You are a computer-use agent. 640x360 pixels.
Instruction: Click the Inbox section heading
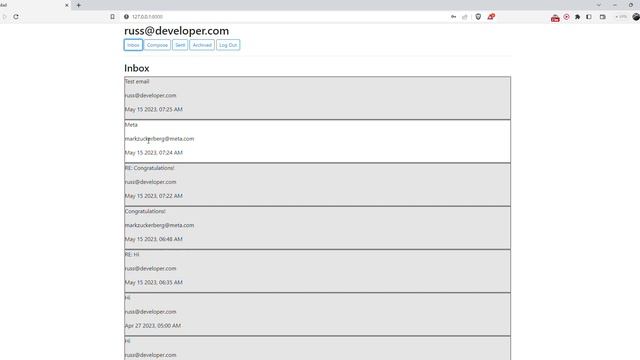tap(137, 68)
